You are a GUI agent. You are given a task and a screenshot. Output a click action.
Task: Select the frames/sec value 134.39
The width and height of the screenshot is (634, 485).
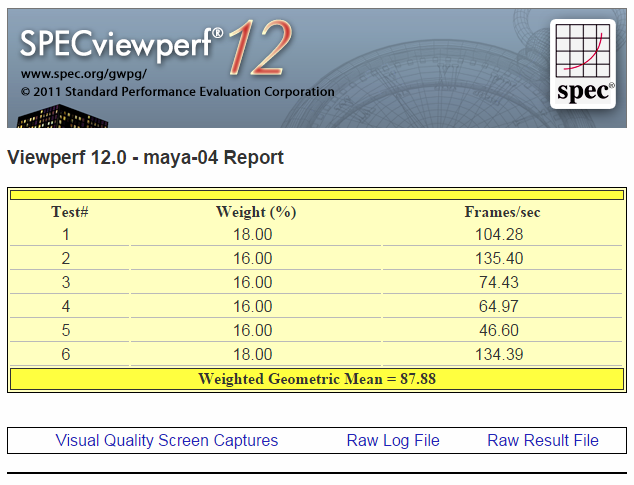(499, 354)
